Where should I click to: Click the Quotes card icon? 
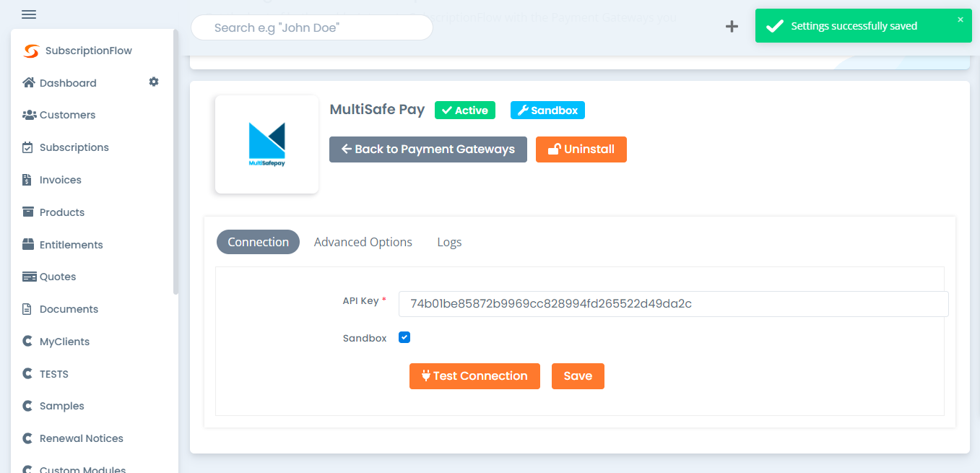point(29,277)
